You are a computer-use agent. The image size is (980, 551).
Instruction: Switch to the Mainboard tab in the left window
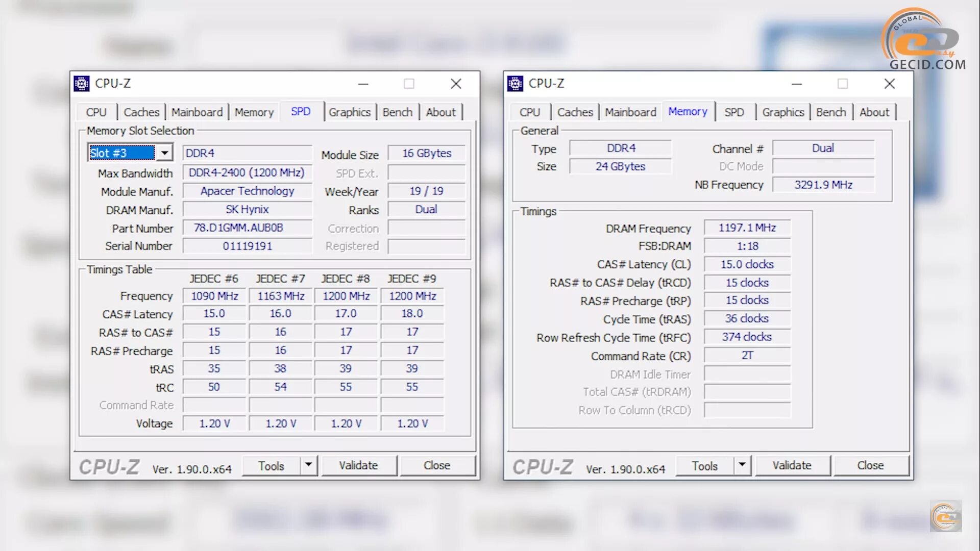point(197,112)
